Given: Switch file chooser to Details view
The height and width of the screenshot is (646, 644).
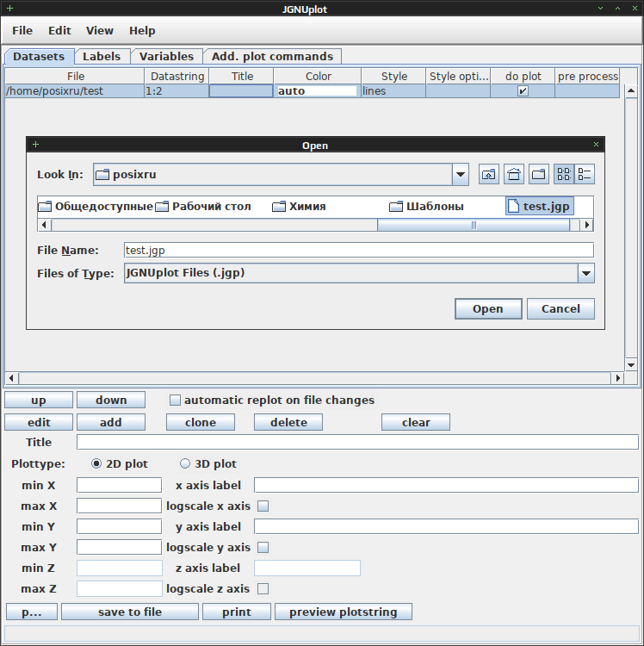Looking at the screenshot, I should pyautogui.click(x=585, y=174).
